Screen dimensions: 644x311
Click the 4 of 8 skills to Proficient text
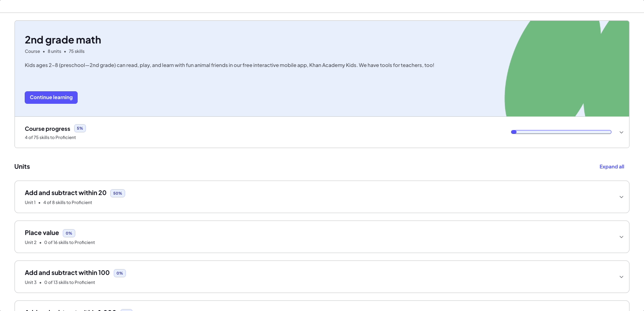(x=67, y=203)
